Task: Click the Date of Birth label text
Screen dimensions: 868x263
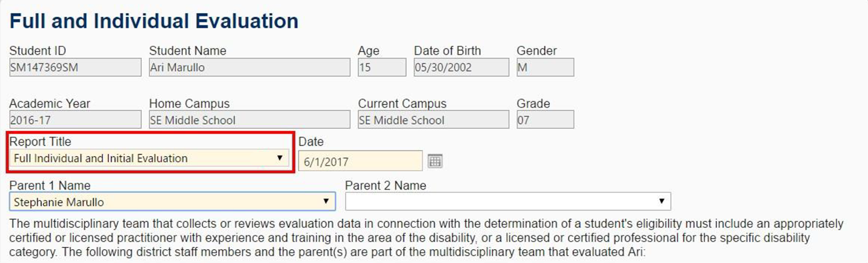Action: click(447, 51)
